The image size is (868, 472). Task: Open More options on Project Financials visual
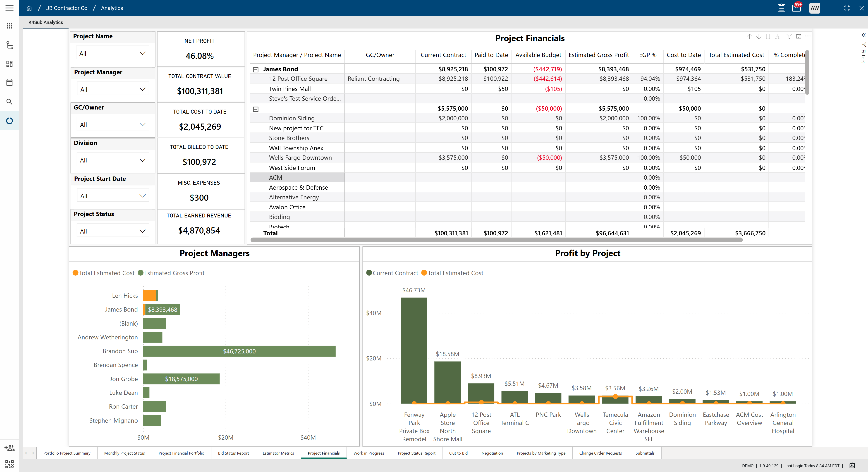(808, 36)
